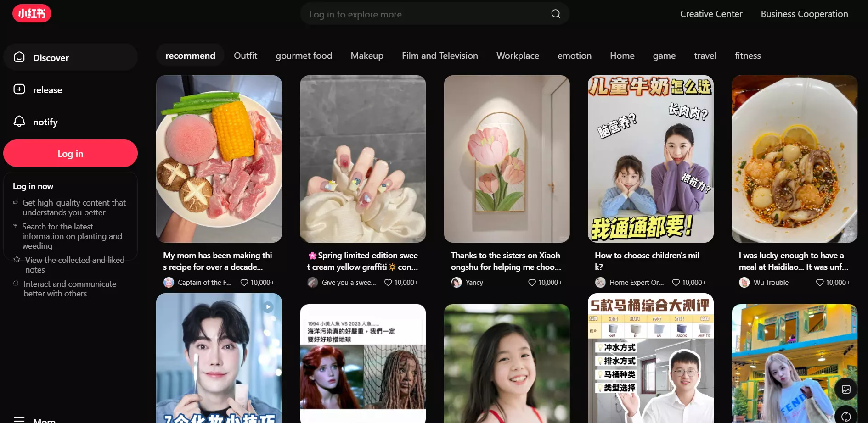The width and height of the screenshot is (868, 423).
Task: Open the tulip wall art thumbnail
Action: tap(507, 159)
